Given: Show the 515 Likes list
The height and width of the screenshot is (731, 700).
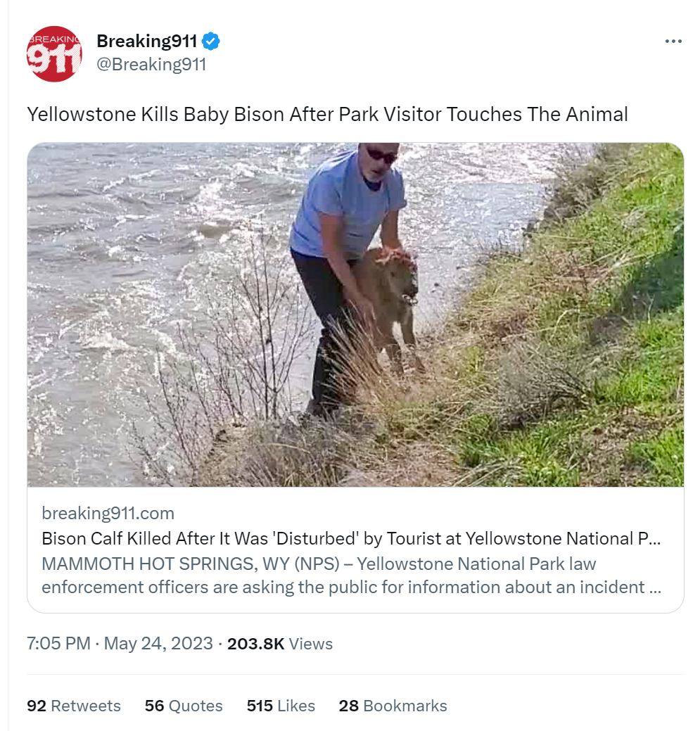Looking at the screenshot, I should point(281,706).
